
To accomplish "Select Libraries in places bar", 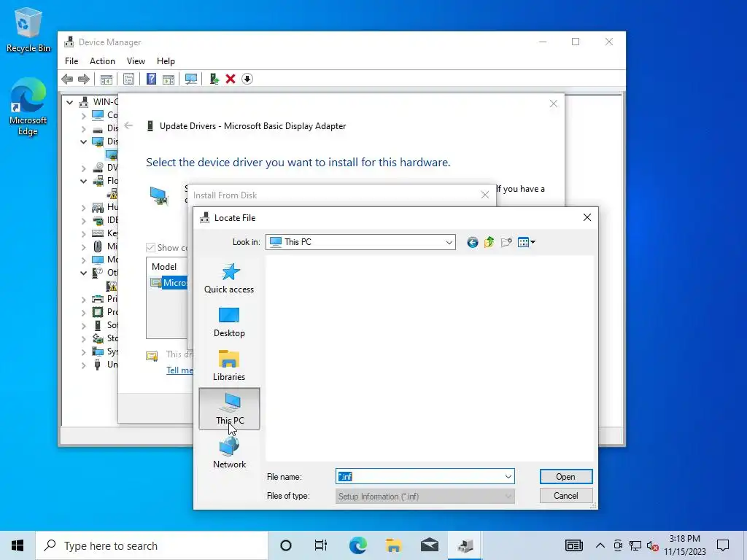I will click(x=229, y=366).
